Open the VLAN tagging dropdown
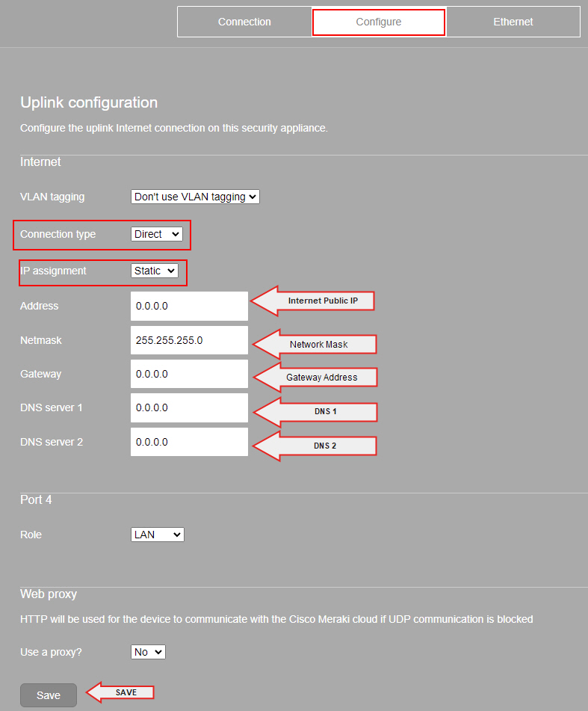 click(195, 197)
